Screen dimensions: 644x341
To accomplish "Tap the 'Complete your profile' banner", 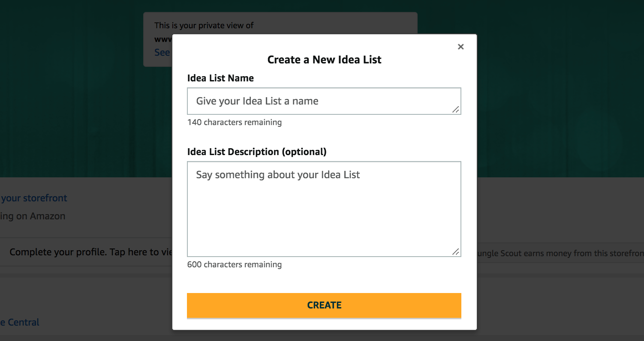I will coord(86,252).
